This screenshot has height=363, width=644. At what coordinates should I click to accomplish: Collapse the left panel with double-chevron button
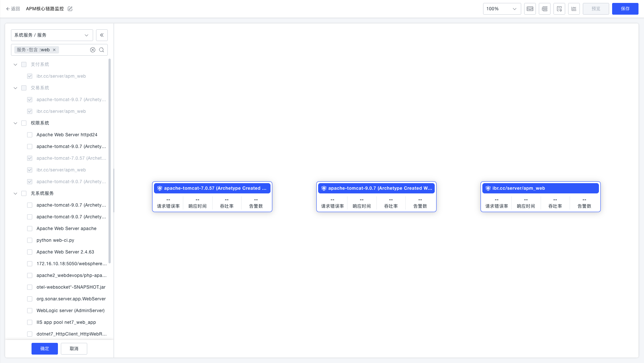tap(102, 35)
